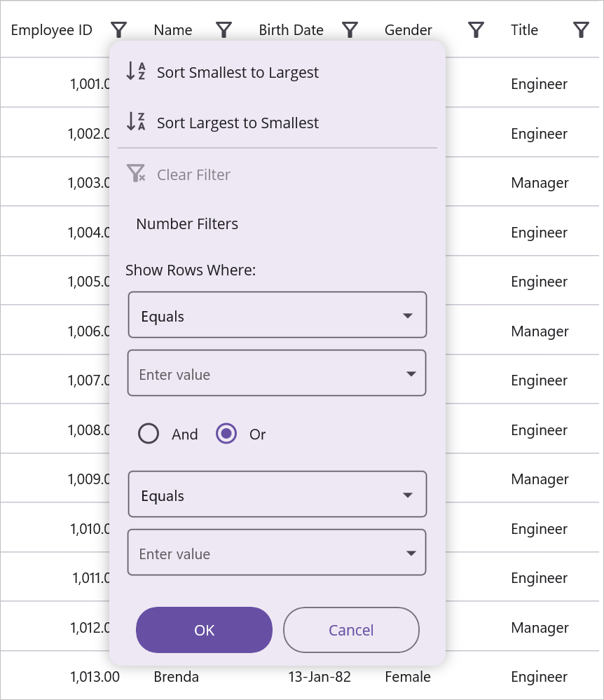Toggle the Or condition off by choosing And
The width and height of the screenshot is (604, 700).
[149, 434]
